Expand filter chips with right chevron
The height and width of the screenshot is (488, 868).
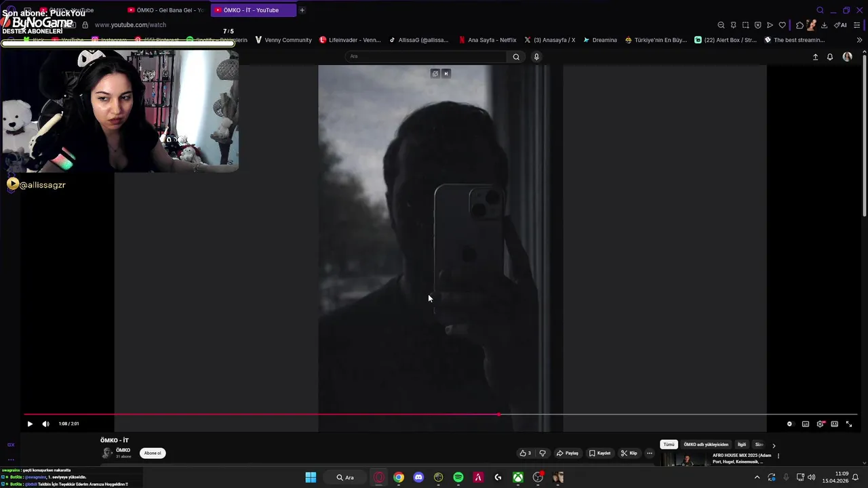point(774,445)
